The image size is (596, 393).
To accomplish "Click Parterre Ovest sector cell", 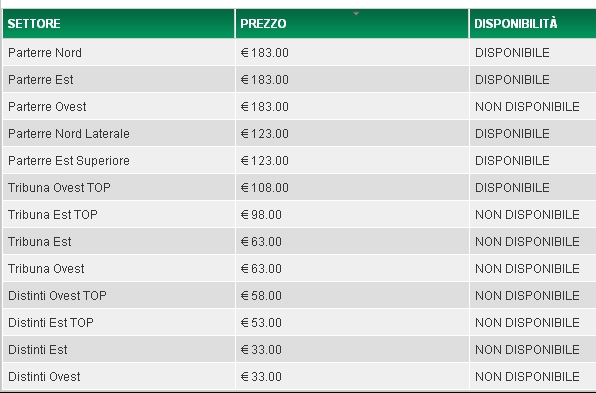I will (x=119, y=107).
